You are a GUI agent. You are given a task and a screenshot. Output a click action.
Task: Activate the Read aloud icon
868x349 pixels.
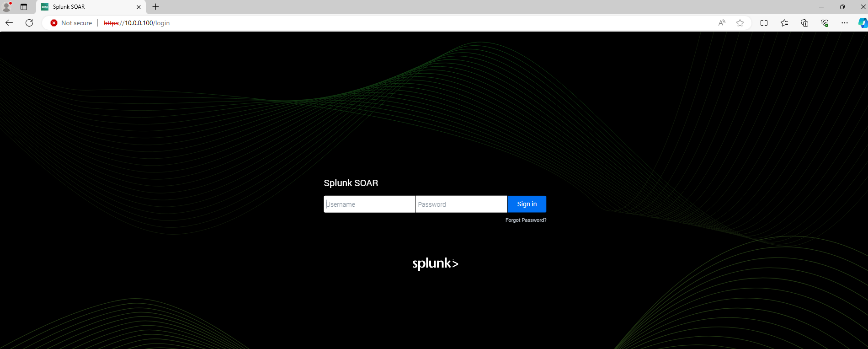coord(722,23)
